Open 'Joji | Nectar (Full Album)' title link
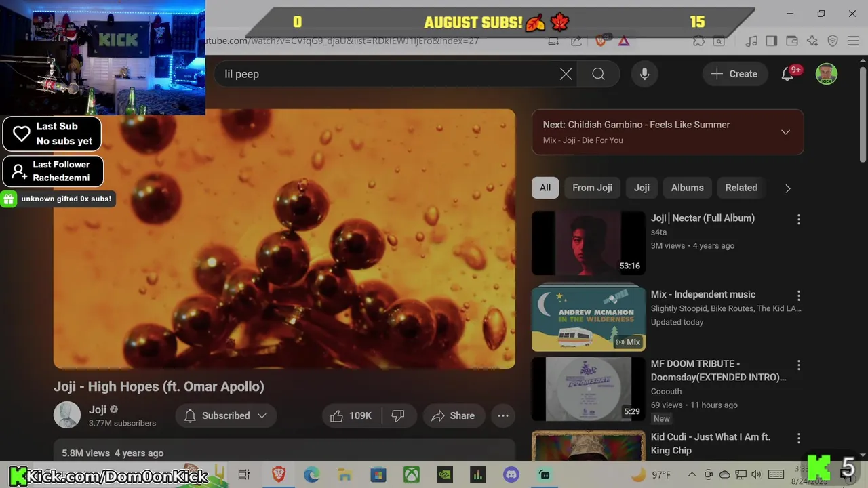868x488 pixels. (x=703, y=218)
